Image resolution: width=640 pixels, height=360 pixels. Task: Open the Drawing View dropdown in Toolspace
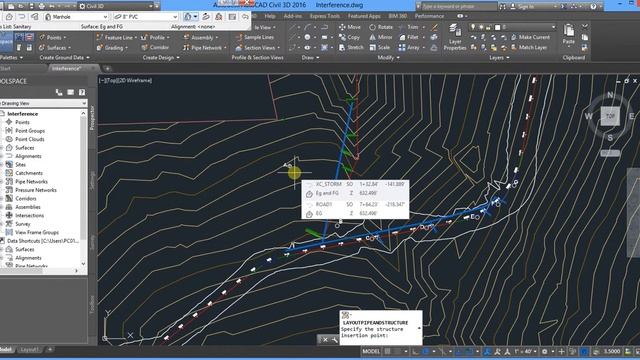point(43,103)
